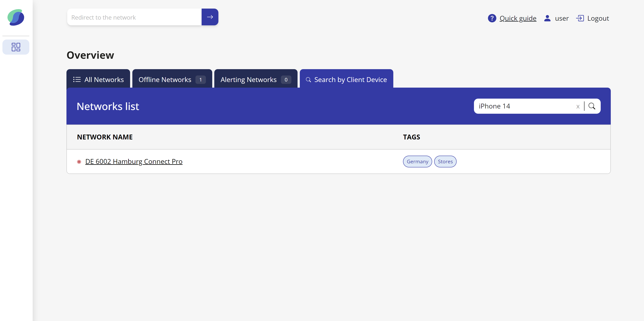Switch to All Networks tab

pos(98,80)
